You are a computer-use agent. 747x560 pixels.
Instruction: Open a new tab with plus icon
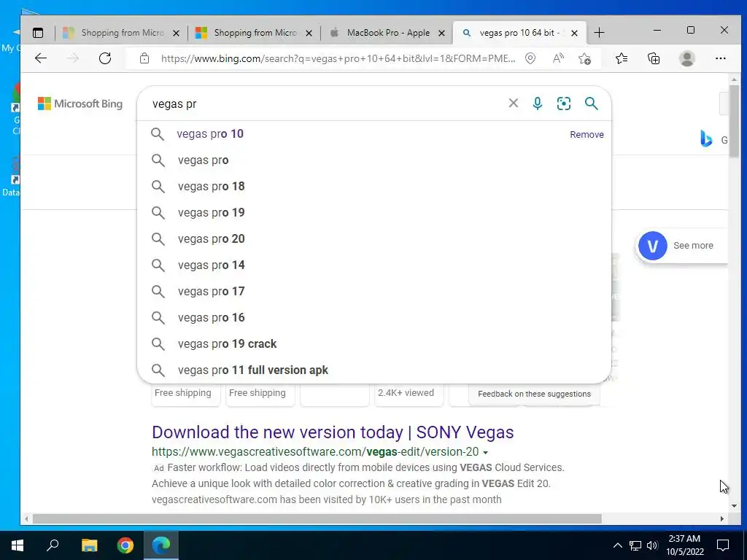click(600, 33)
